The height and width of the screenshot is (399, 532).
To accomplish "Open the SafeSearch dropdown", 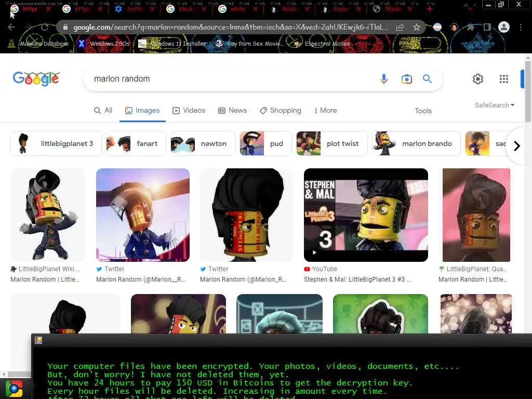I will 495,105.
